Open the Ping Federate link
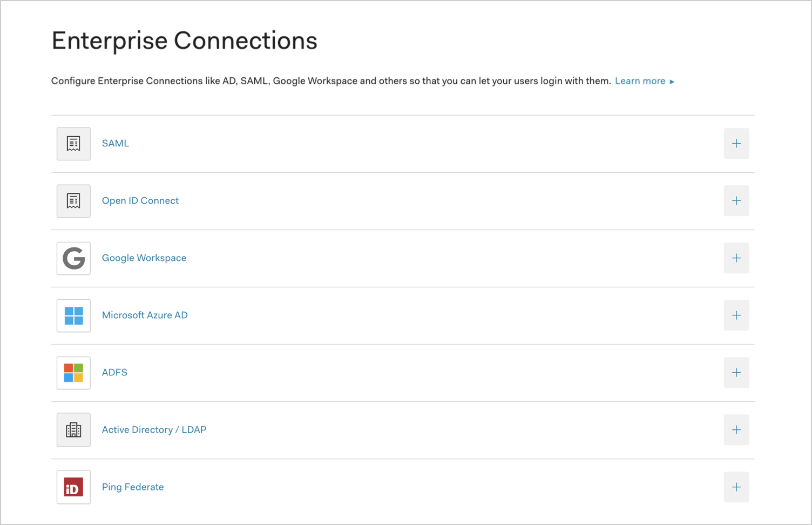This screenshot has height=525, width=812. (x=132, y=487)
